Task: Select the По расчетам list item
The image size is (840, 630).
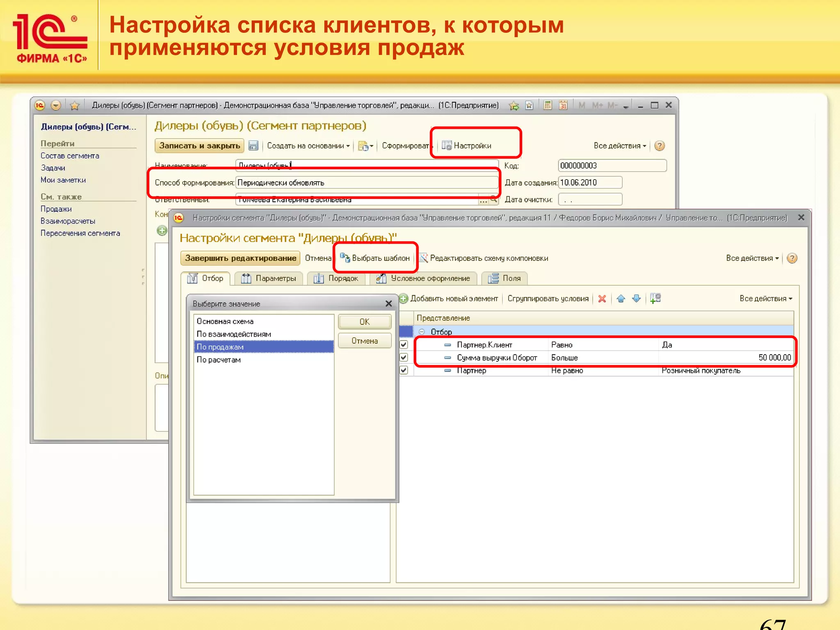Action: tap(219, 360)
